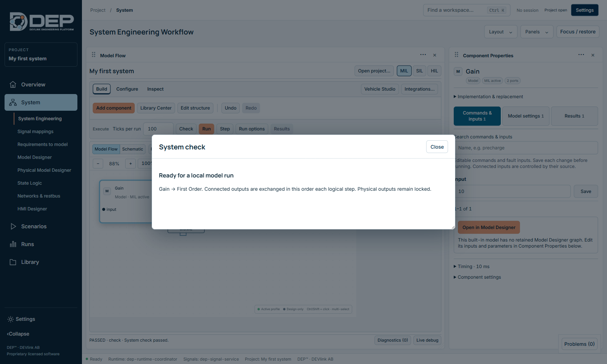
Task: Click the Scenarios play icon
Action: [x=13, y=226]
